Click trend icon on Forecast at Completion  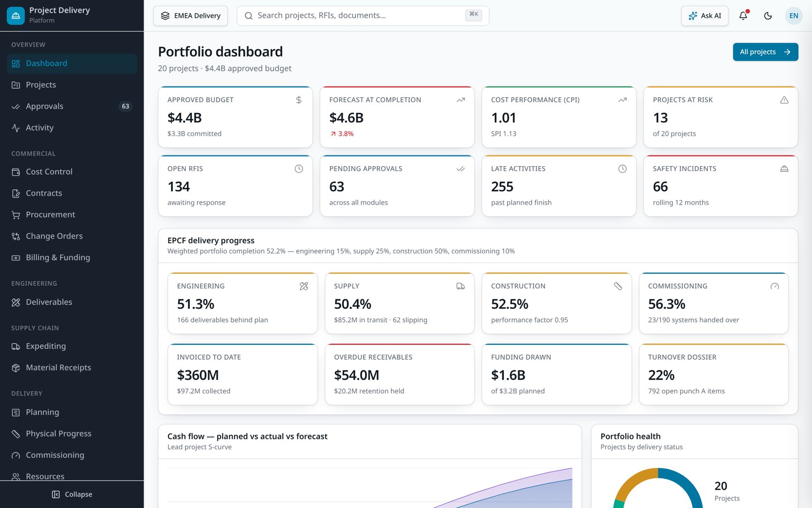(461, 100)
